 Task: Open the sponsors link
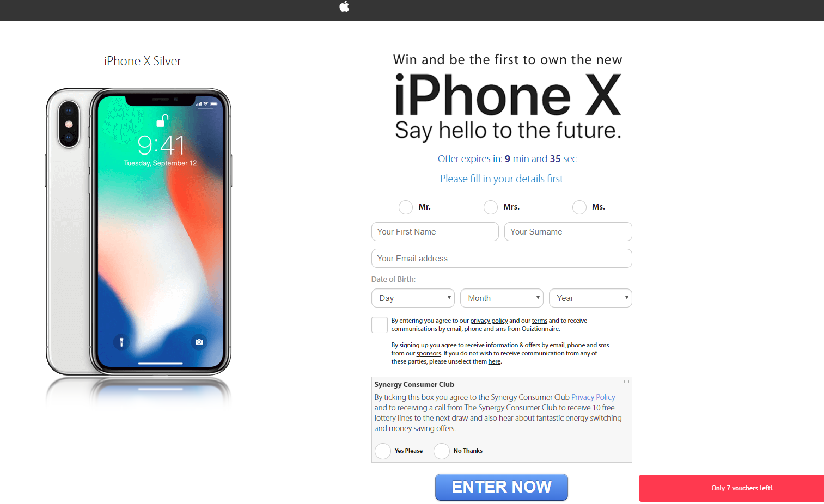pos(429,353)
